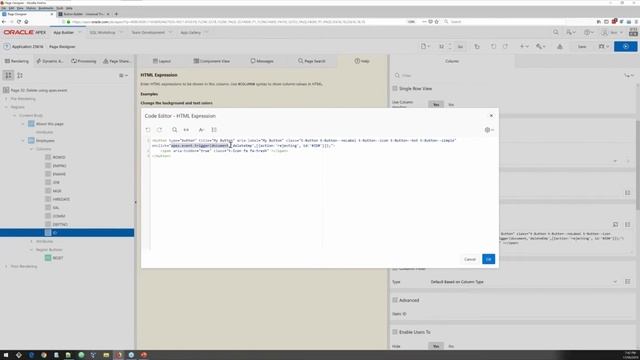The height and width of the screenshot is (360, 640).
Task: Open the rendering tree options menu
Action: tap(123, 76)
